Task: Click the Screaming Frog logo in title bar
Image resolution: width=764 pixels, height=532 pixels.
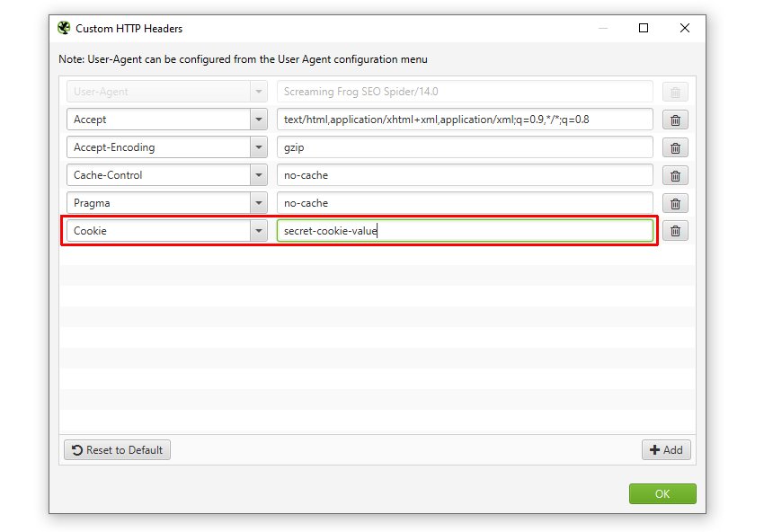Action: (x=64, y=28)
